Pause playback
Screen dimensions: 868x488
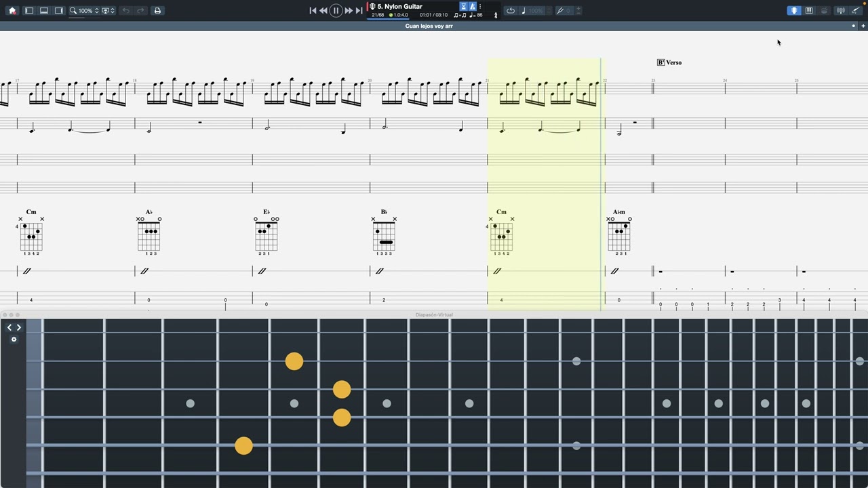point(336,11)
